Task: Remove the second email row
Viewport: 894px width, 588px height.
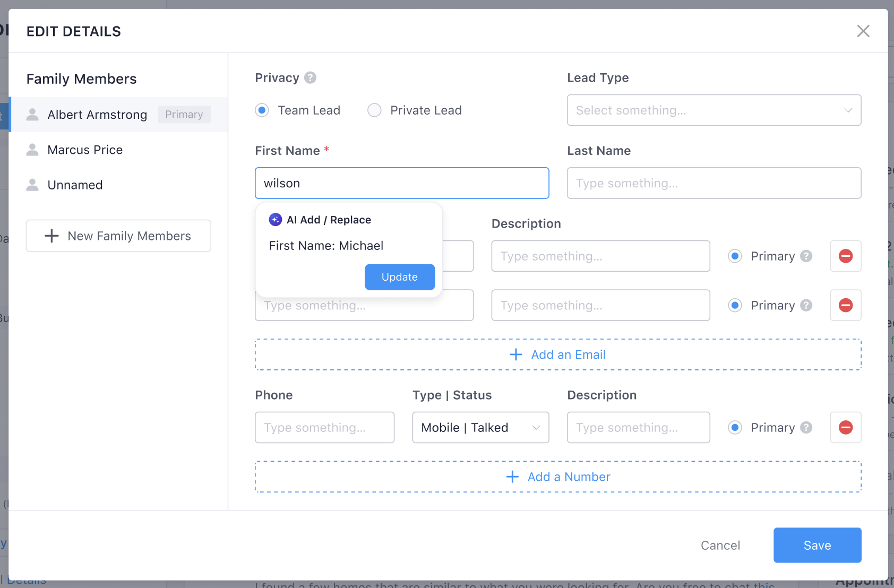Action: coord(846,305)
